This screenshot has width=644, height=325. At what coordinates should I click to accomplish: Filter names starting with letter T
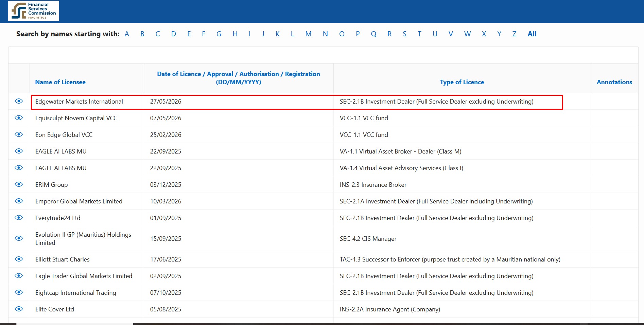(420, 34)
